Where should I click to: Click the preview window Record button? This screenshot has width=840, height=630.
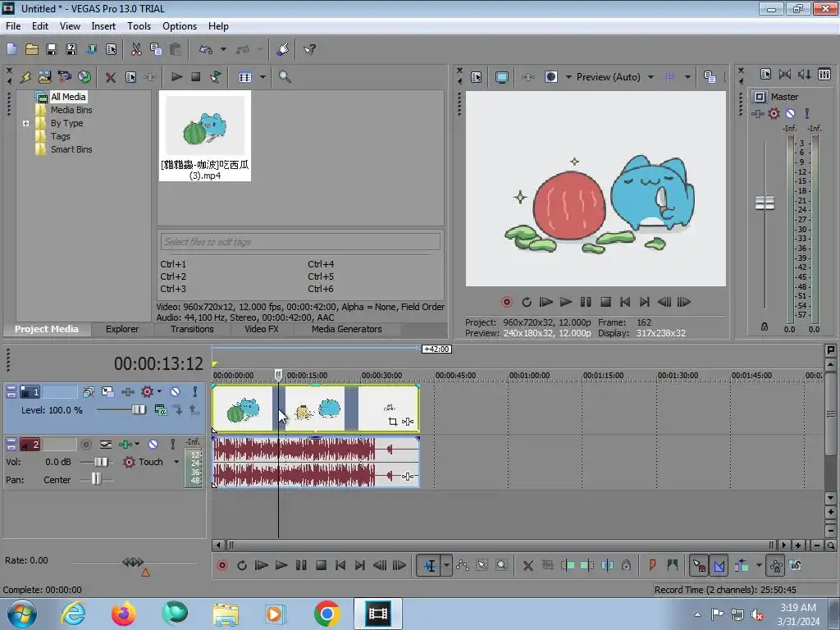pos(506,302)
